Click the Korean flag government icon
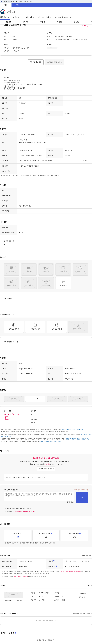The height and width of the screenshot is (644, 92). tap(1, 2)
